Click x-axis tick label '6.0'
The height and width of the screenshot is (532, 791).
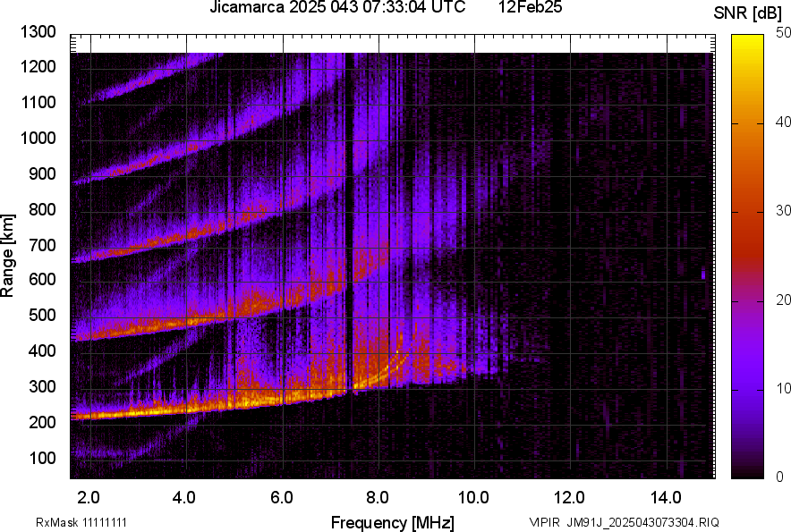pyautogui.click(x=282, y=498)
